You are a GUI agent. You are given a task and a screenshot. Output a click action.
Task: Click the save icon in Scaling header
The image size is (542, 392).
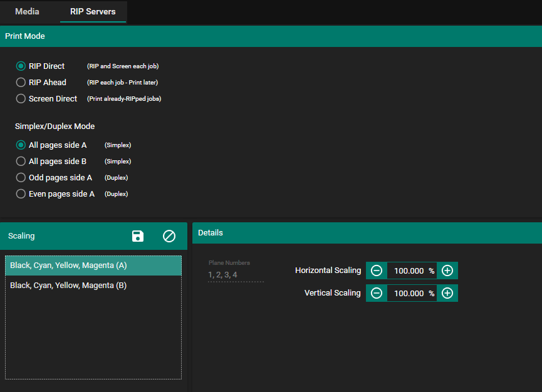pos(138,236)
